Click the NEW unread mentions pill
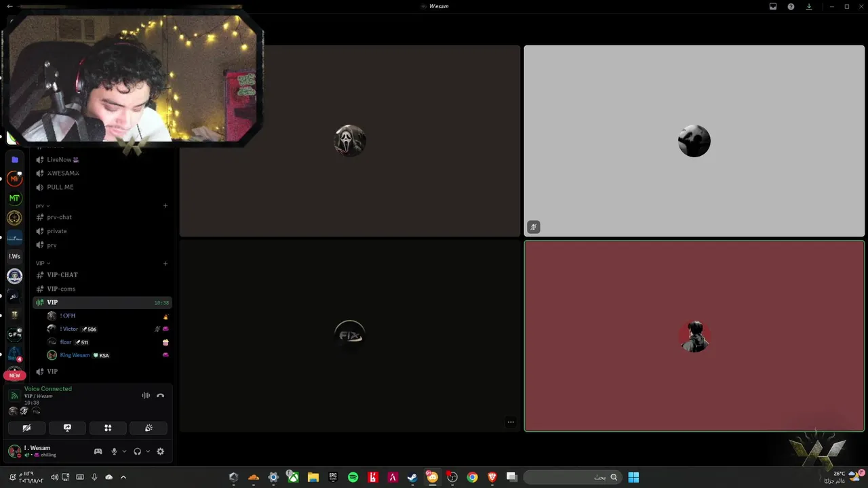Image resolution: width=868 pixels, height=488 pixels. [x=14, y=375]
